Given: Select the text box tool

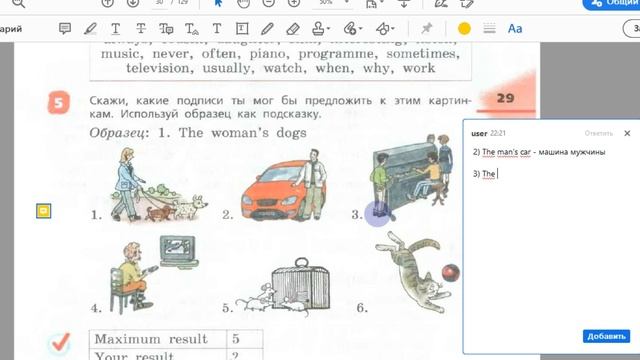Looking at the screenshot, I should 242,29.
